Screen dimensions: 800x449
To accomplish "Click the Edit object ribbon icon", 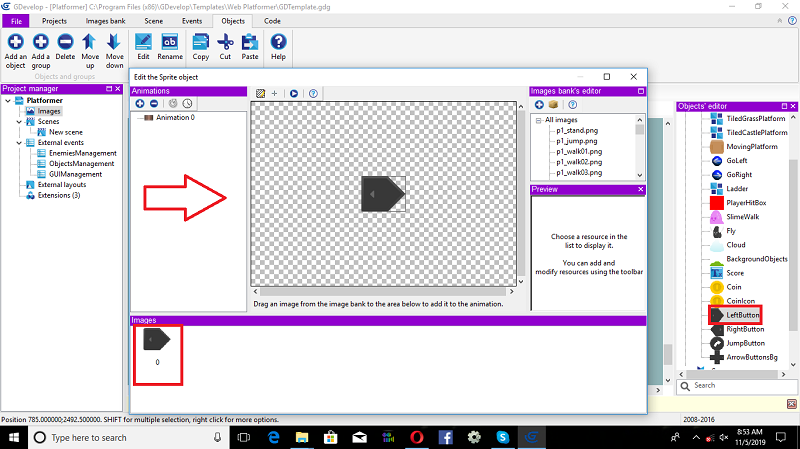I will 143,47.
